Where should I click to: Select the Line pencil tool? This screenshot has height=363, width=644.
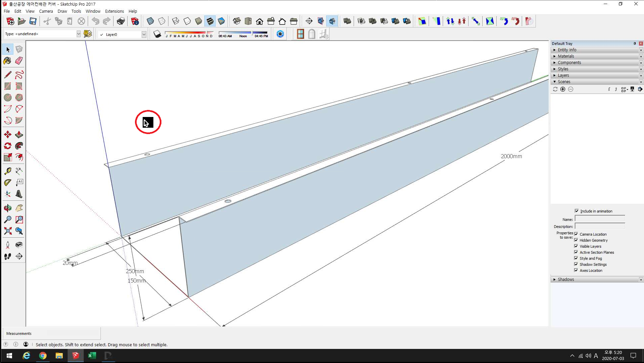[x=7, y=74]
